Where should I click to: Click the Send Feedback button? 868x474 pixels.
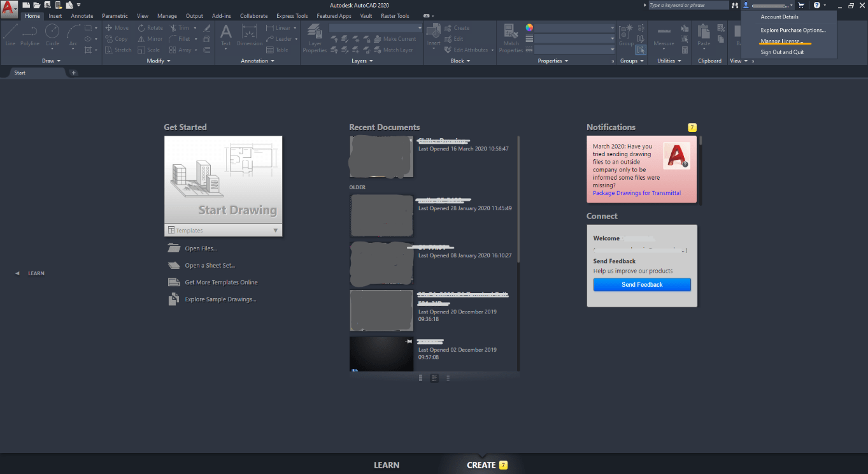(642, 285)
